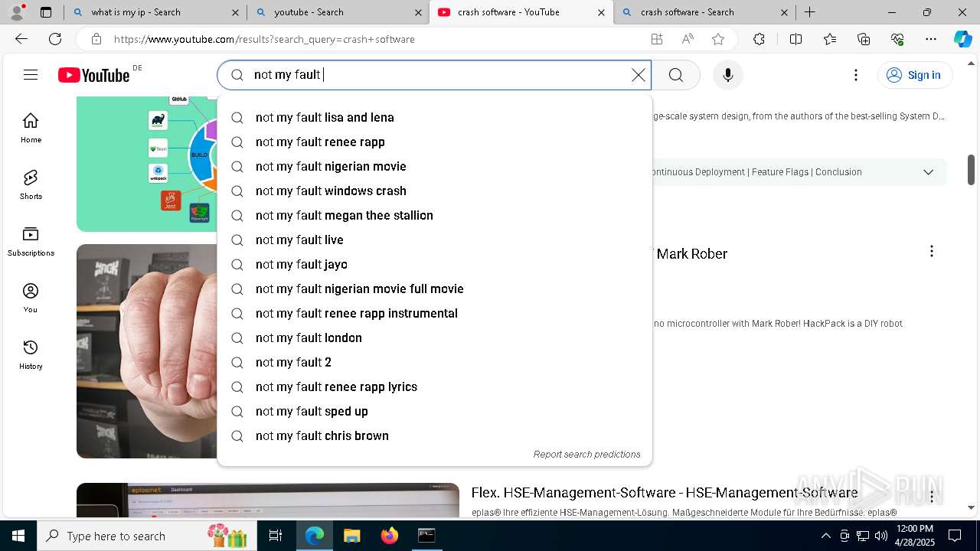
Task: Select 'not my fault megan thee stallion'
Action: point(435,215)
